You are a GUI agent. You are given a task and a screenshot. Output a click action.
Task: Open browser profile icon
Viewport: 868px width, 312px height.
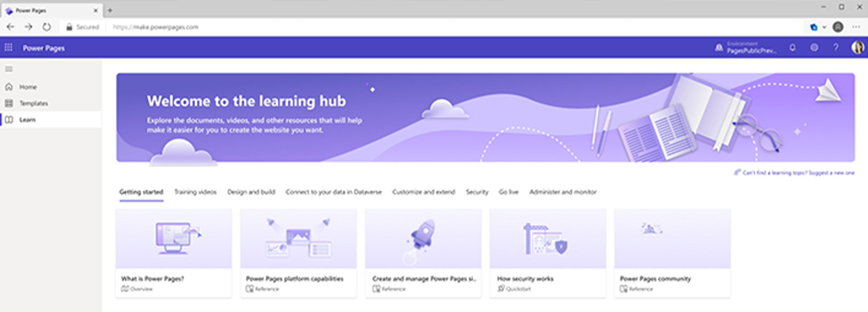click(838, 27)
